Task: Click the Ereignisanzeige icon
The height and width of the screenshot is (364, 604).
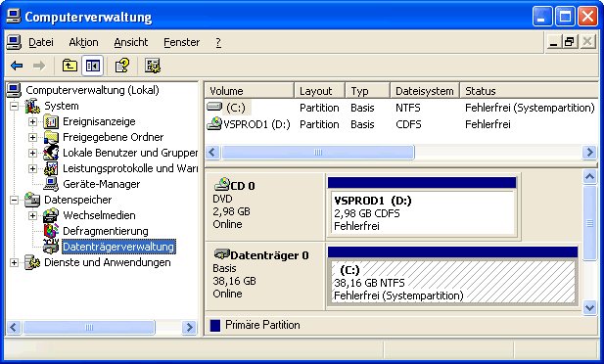Action: 51,121
